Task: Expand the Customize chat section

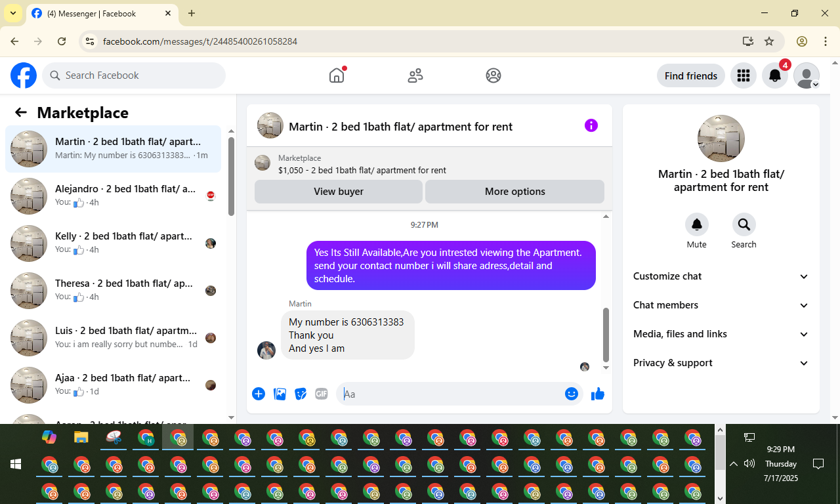Action: 721,276
